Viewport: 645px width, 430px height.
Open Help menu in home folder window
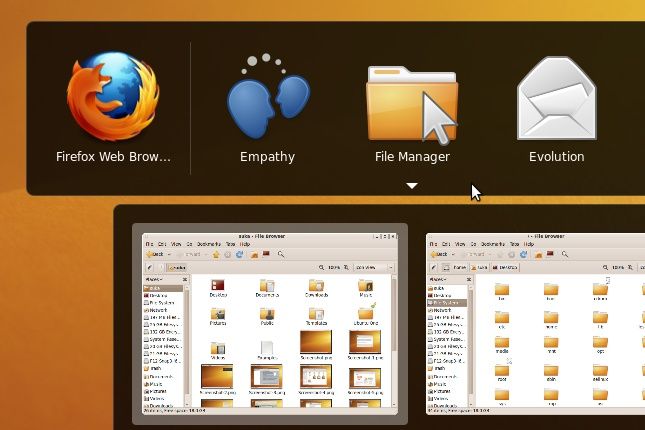pyautogui.click(x=245, y=244)
